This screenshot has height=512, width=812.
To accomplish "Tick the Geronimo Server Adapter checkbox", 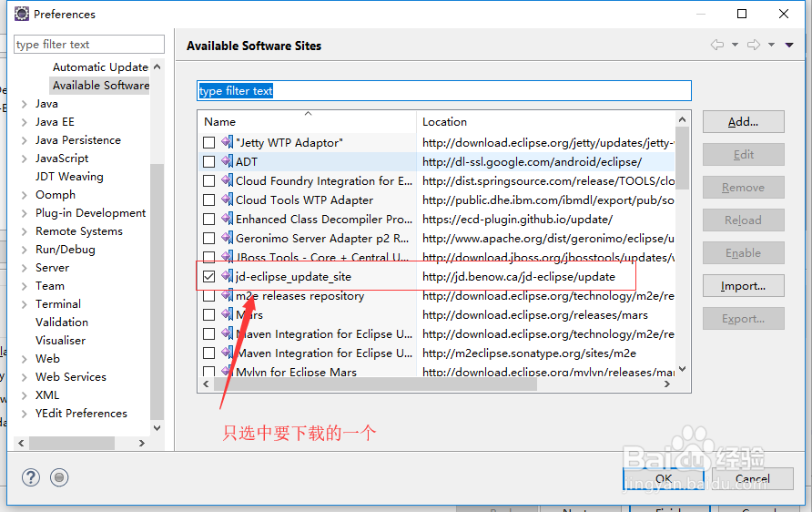I will 208,239.
